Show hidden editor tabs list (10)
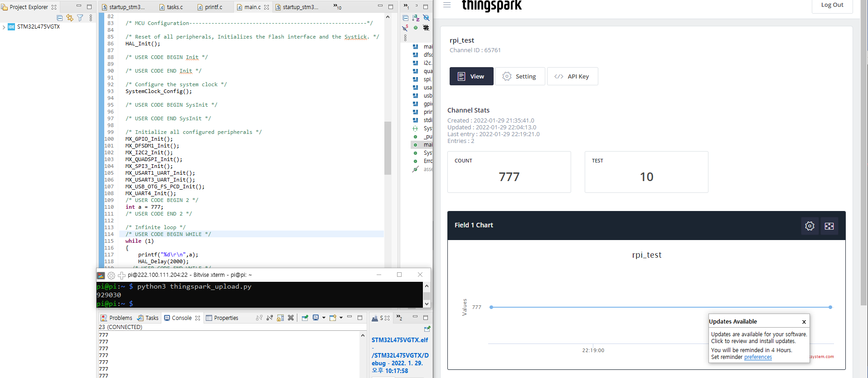Screen dimensions: 868x378 pyautogui.click(x=337, y=7)
